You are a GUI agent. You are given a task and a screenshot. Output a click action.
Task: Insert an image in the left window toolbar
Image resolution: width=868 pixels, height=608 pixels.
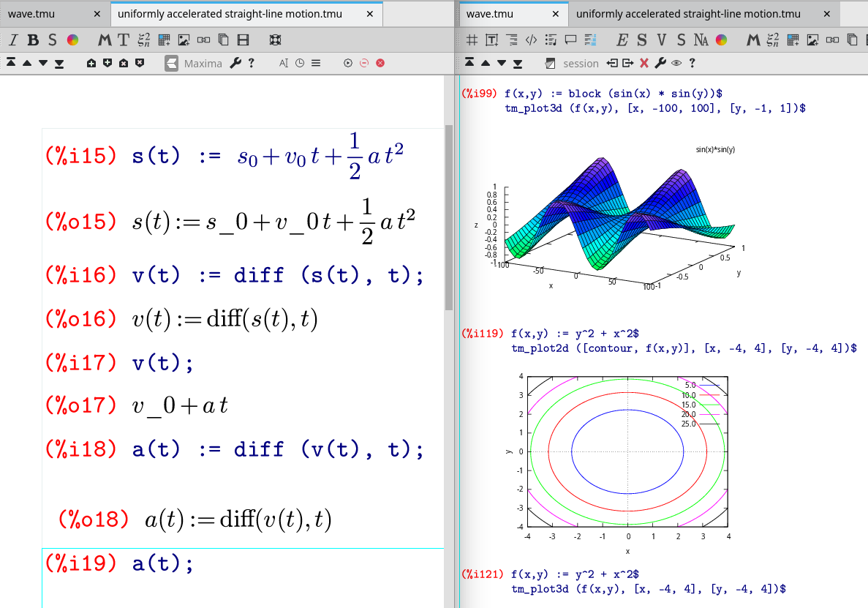pos(184,40)
